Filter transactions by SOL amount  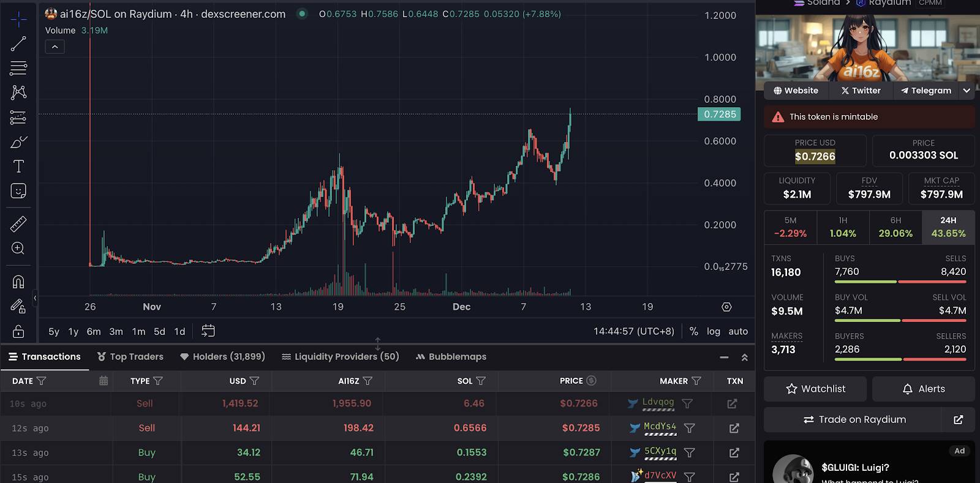click(481, 381)
